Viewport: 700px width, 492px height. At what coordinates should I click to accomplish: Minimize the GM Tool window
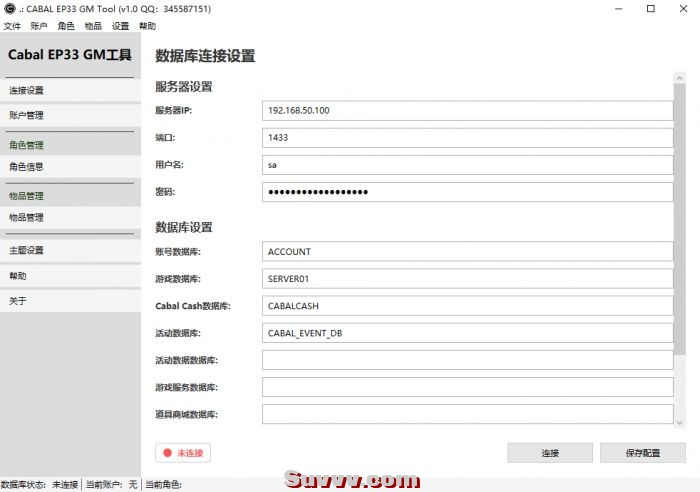618,8
